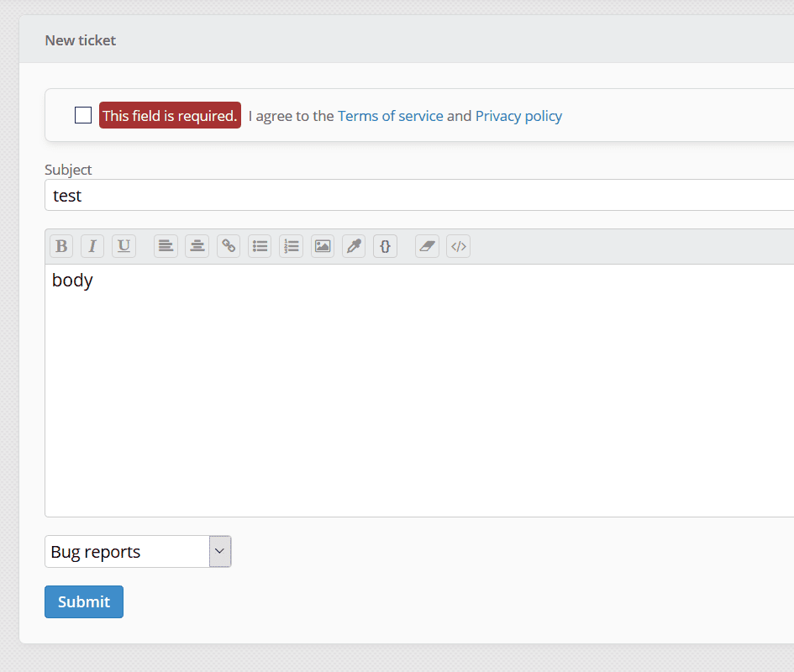Create a bulleted list
The image size is (794, 672).
pos(260,245)
